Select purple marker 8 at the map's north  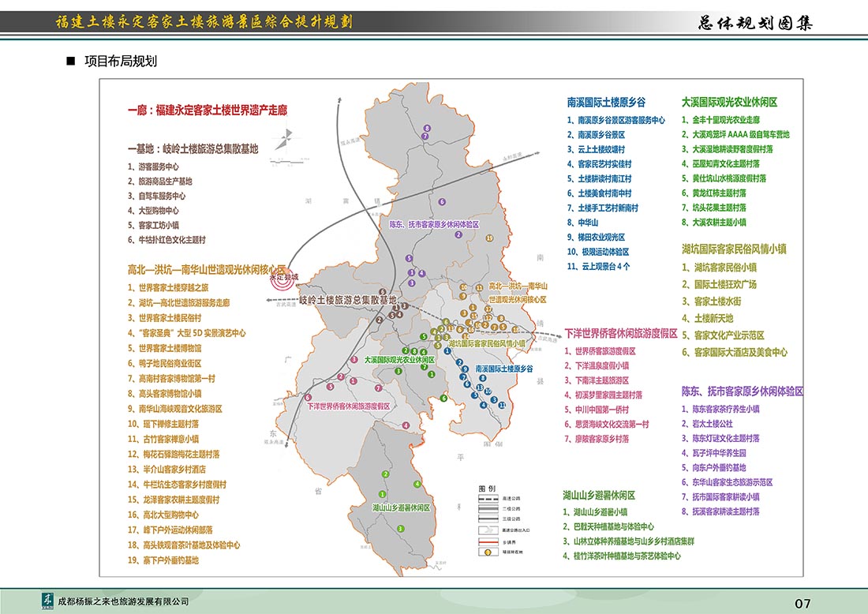click(x=426, y=128)
